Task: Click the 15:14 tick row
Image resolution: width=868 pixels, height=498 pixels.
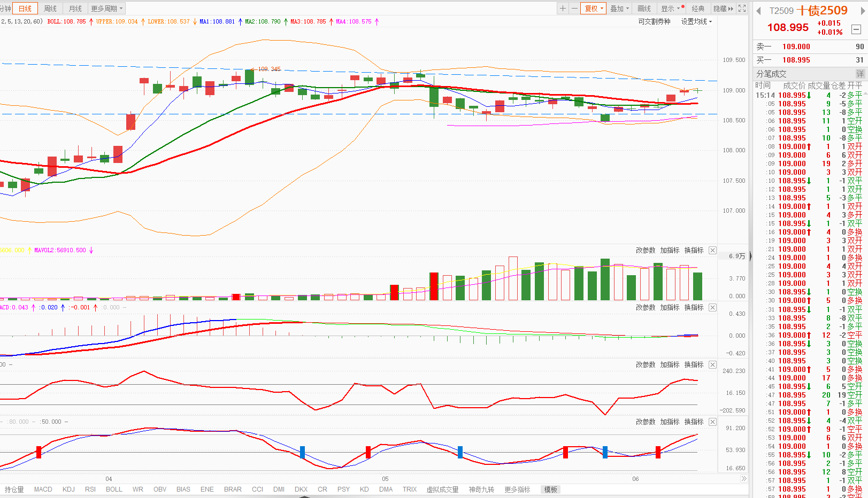Action: tap(809, 95)
